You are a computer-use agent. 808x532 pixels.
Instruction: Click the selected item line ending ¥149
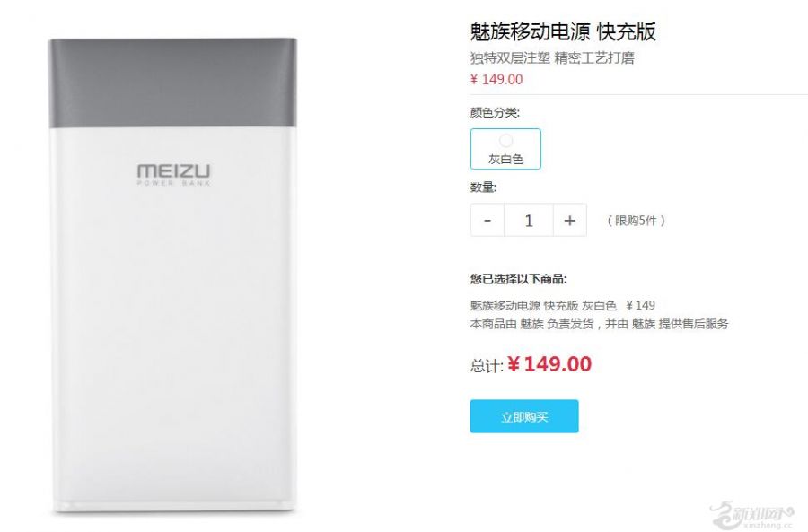[562, 305]
